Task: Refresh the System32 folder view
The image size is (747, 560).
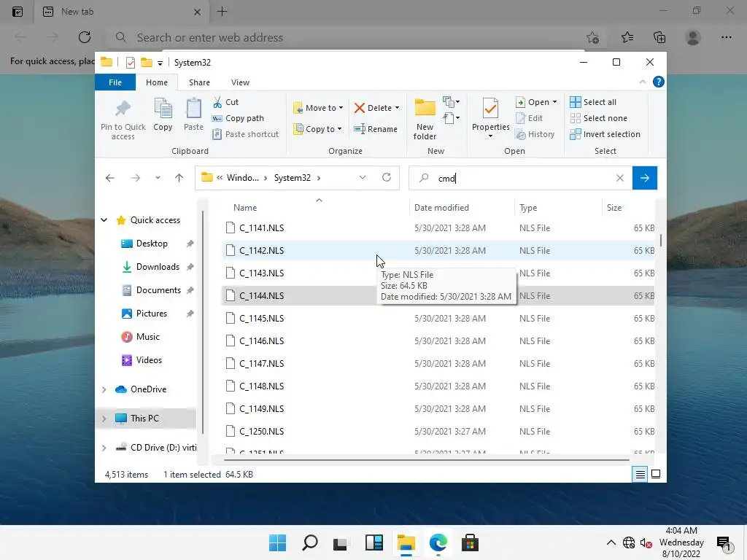Action: (387, 178)
